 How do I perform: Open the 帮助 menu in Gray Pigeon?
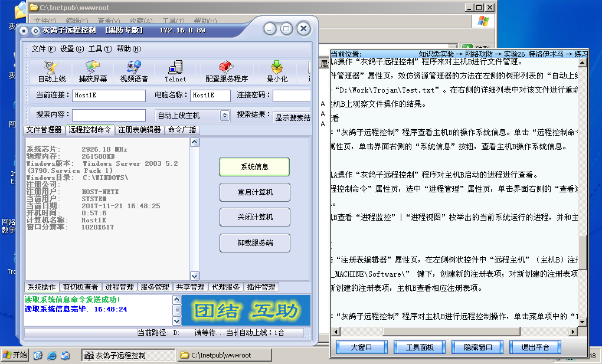tap(129, 49)
